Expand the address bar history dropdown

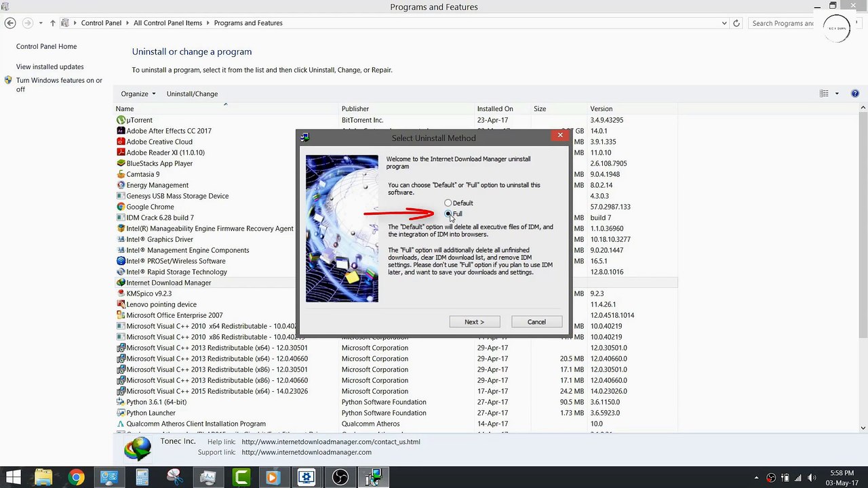point(724,23)
